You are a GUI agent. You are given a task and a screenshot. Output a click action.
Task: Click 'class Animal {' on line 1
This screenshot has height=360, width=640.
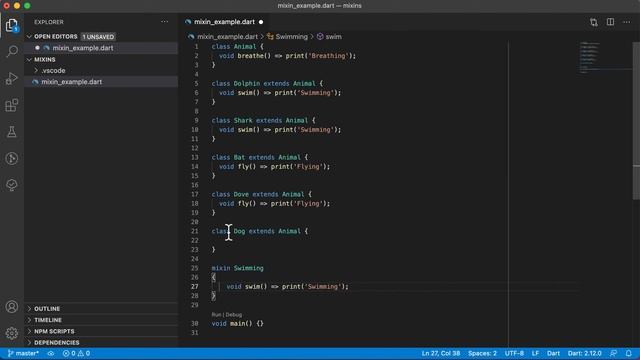point(238,47)
